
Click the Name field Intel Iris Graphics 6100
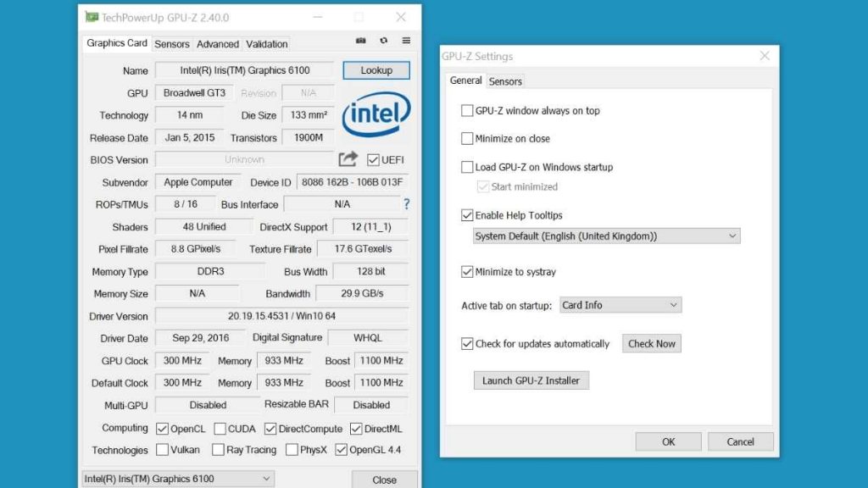[244, 70]
